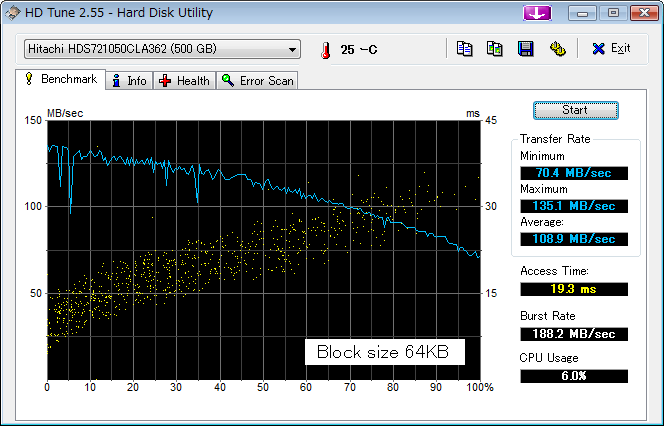Open the options settings icon in toolbar
The image size is (664, 426).
[x=557, y=49]
